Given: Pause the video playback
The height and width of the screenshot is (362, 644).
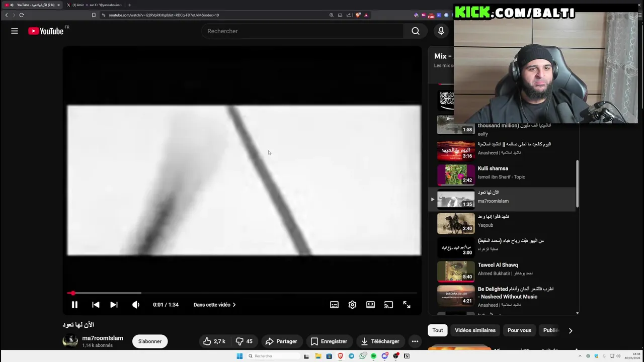Looking at the screenshot, I should pyautogui.click(x=74, y=305).
